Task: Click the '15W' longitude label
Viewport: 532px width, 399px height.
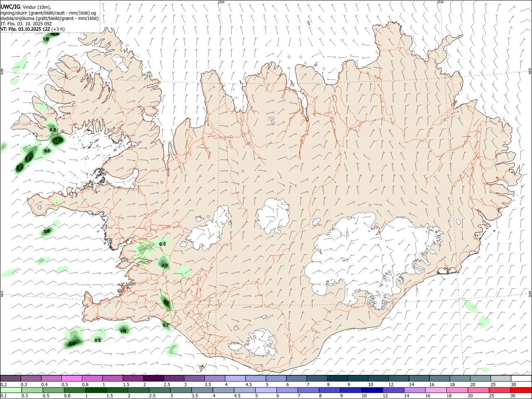Action: (x=440, y=2)
